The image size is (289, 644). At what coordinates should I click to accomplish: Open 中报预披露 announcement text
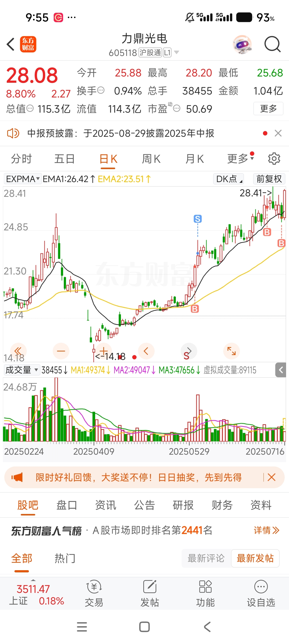coord(121,133)
